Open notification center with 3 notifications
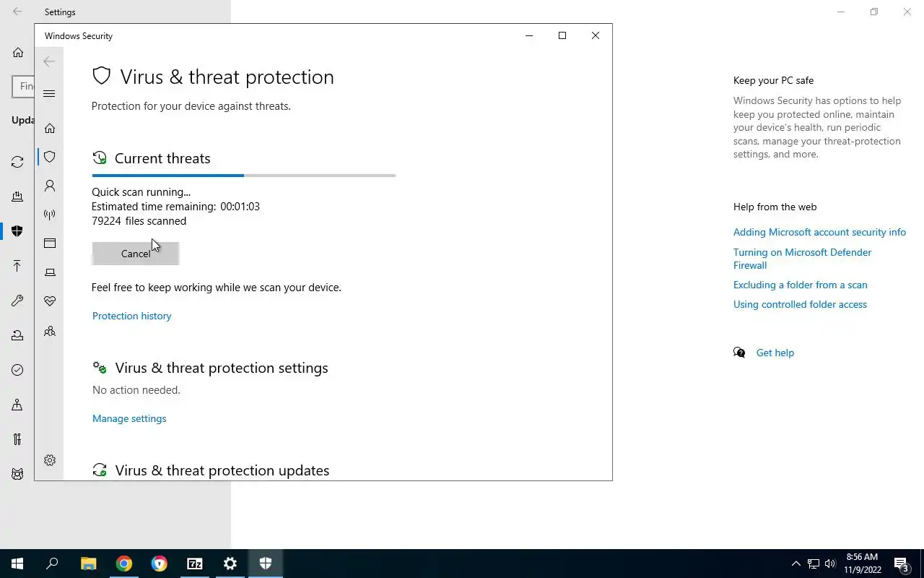The height and width of the screenshot is (578, 924). (x=901, y=564)
